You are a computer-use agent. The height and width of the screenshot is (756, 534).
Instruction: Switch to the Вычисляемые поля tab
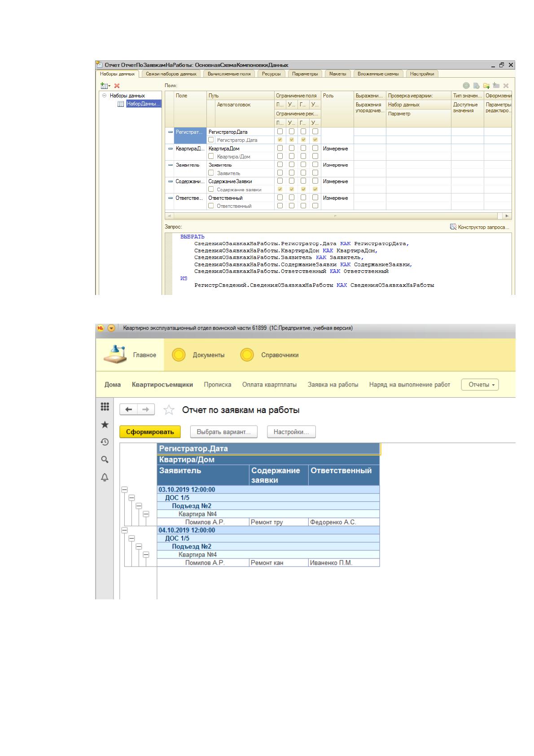click(229, 74)
